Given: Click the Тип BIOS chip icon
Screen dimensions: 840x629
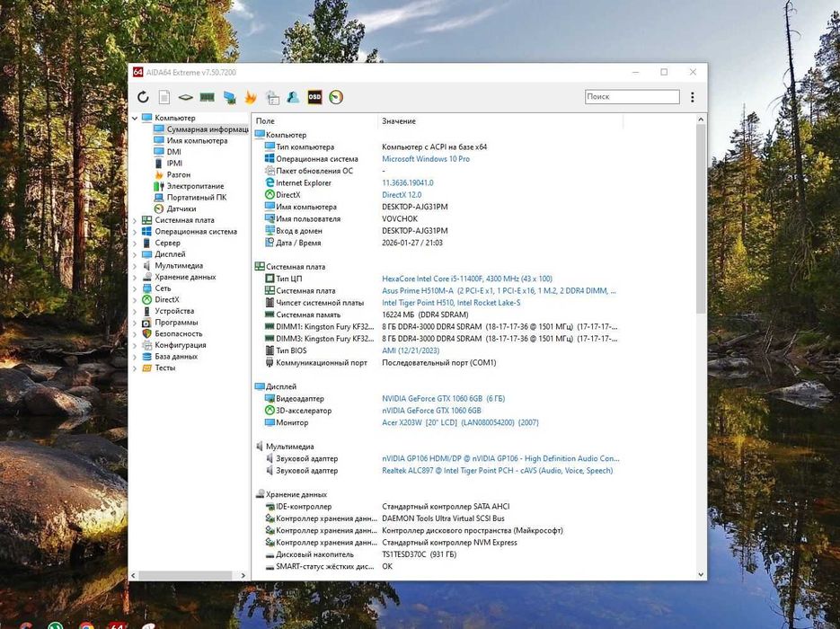Looking at the screenshot, I should point(270,350).
